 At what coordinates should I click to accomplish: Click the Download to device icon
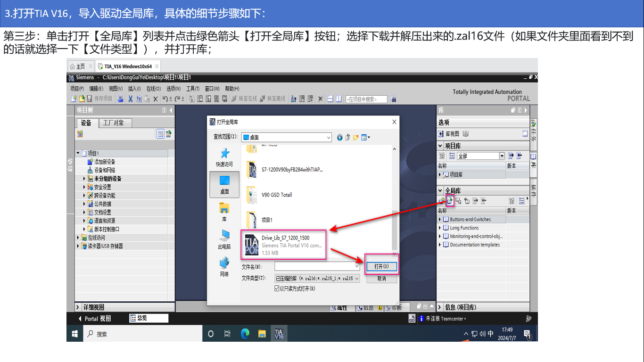tap(200, 99)
